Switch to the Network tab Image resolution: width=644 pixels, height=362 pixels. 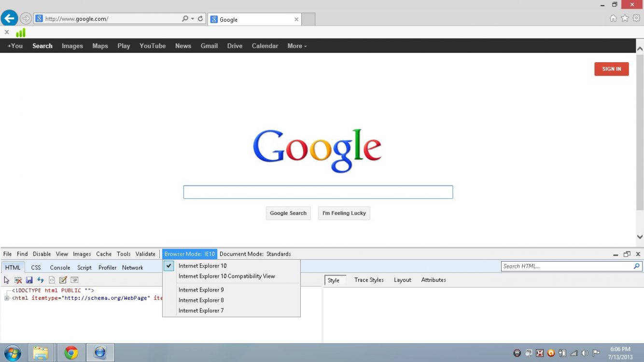[x=133, y=267]
